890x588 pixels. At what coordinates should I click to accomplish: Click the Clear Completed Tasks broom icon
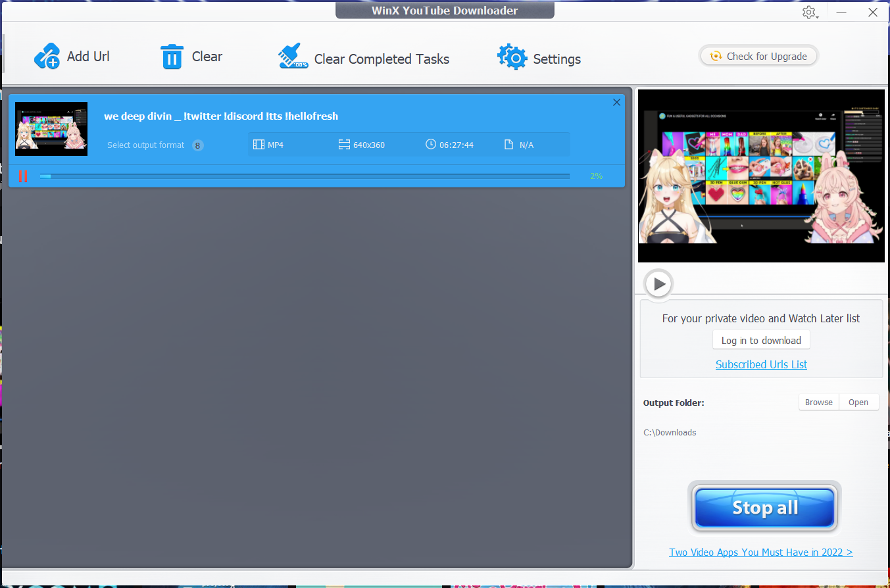coord(293,57)
